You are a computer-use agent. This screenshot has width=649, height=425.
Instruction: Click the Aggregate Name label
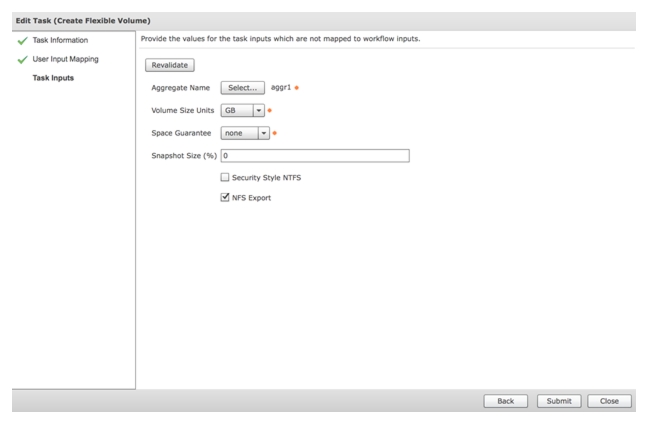pyautogui.click(x=180, y=88)
